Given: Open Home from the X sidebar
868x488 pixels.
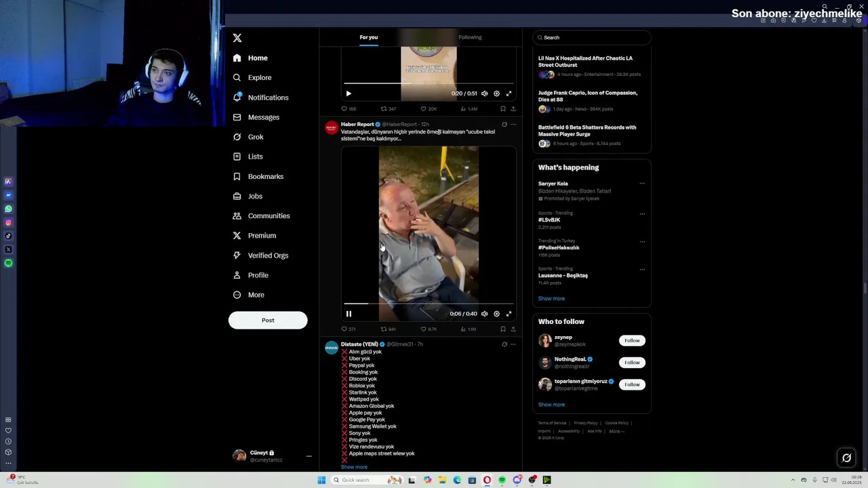Looking at the screenshot, I should pyautogui.click(x=250, y=58).
